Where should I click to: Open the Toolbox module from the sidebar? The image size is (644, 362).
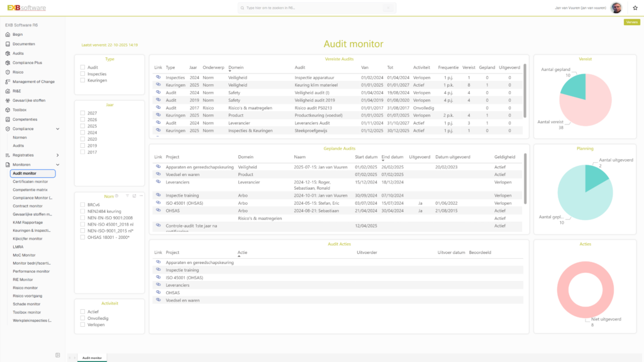click(19, 110)
